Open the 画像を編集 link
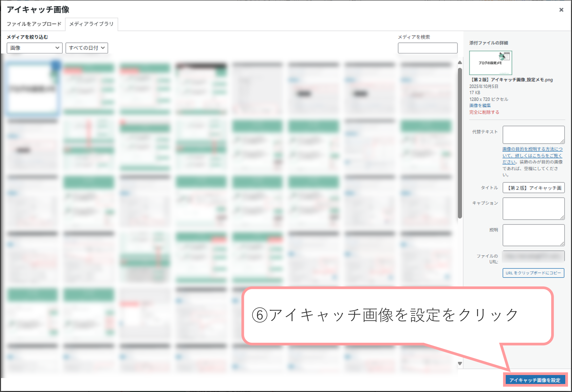 [480, 106]
